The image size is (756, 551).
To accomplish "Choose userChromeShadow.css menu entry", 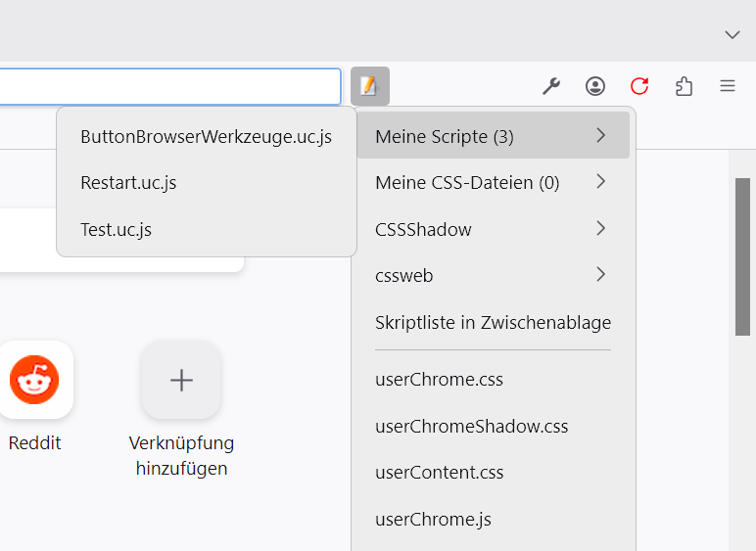I will tap(471, 426).
